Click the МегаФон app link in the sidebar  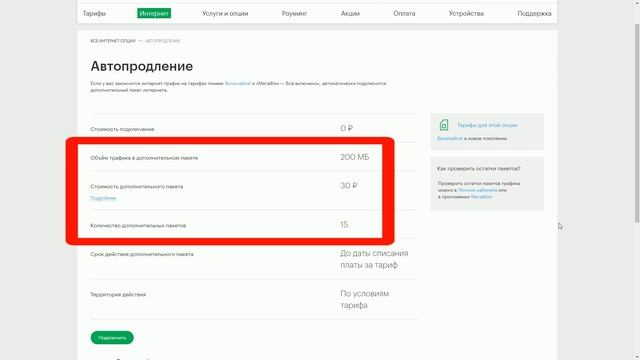click(x=481, y=197)
